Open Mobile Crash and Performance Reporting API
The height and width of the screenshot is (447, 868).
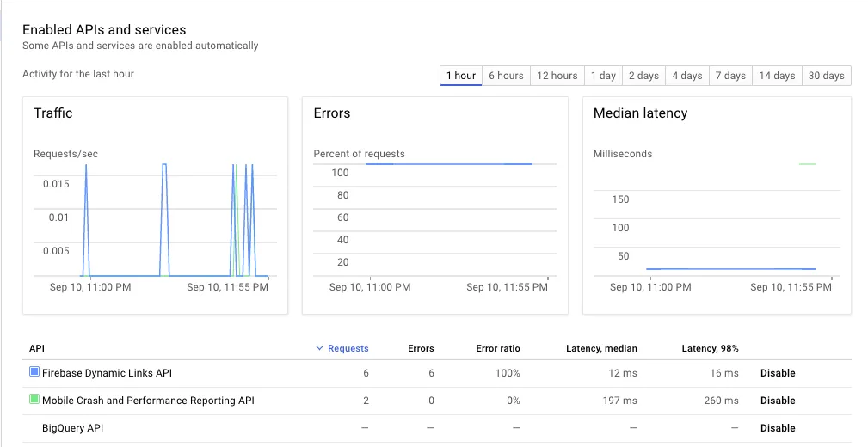(x=148, y=401)
